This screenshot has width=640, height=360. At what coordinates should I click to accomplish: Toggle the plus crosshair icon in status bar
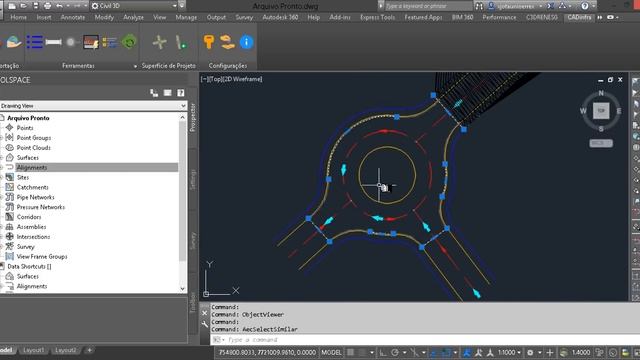click(550, 352)
